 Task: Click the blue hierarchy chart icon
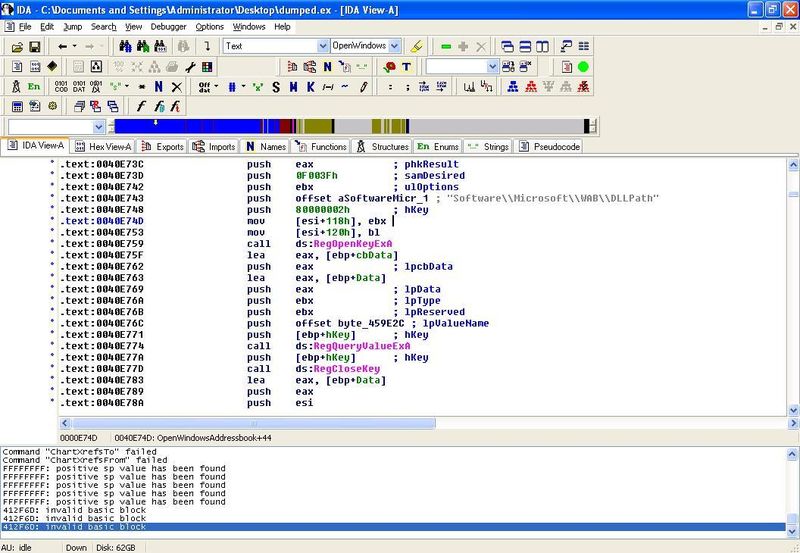[513, 87]
